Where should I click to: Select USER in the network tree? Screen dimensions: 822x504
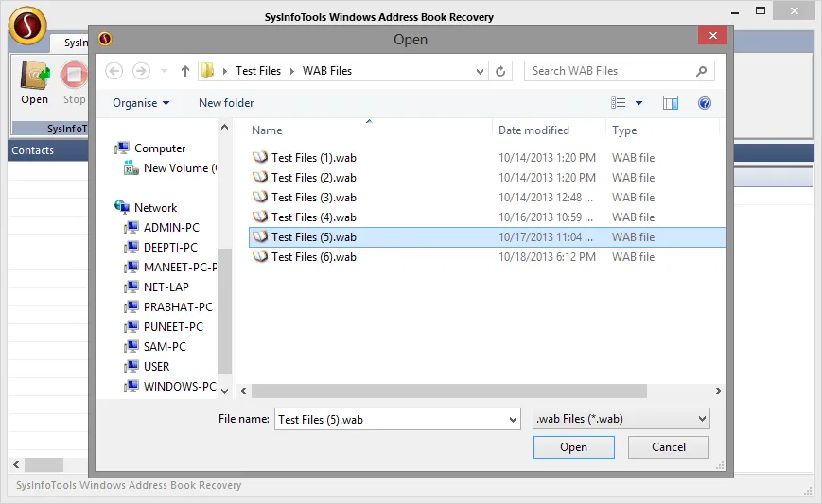156,367
